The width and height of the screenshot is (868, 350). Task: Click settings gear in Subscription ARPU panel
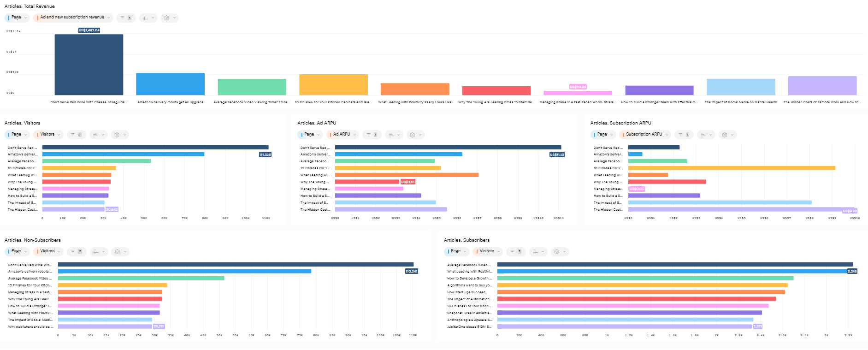tap(727, 135)
